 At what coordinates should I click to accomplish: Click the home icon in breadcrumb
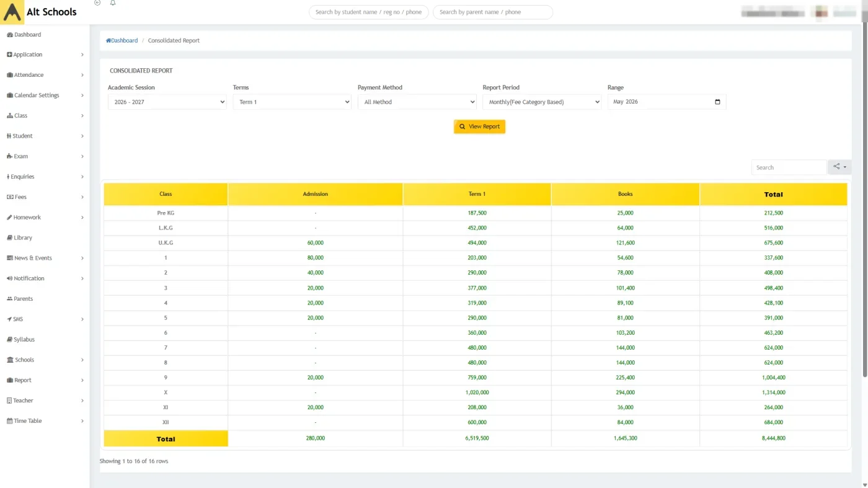[x=108, y=40]
